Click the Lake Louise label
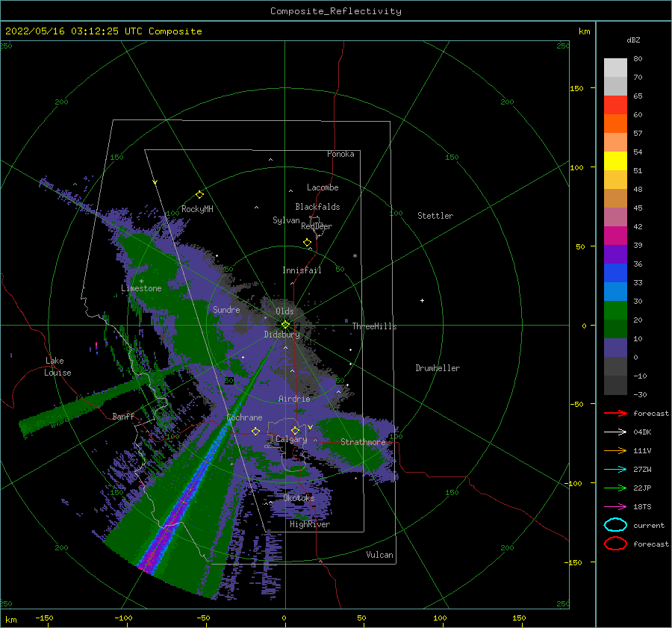Image resolution: width=672 pixels, height=628 pixels. pyautogui.click(x=58, y=367)
